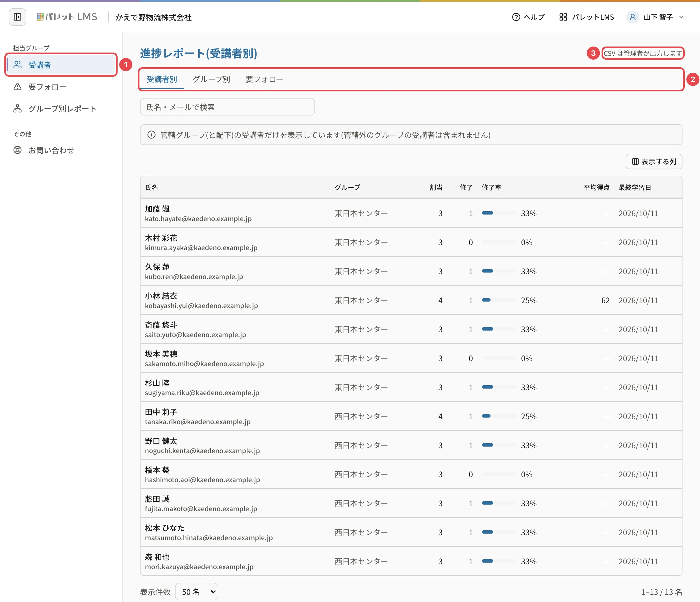Screen dimensions: 700x602
Task: Click the CSV は管理者が出力します note
Action: point(643,53)
